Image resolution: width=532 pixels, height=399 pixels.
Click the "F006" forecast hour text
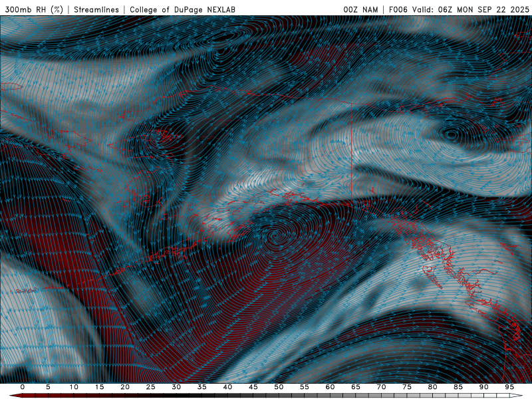398,9
